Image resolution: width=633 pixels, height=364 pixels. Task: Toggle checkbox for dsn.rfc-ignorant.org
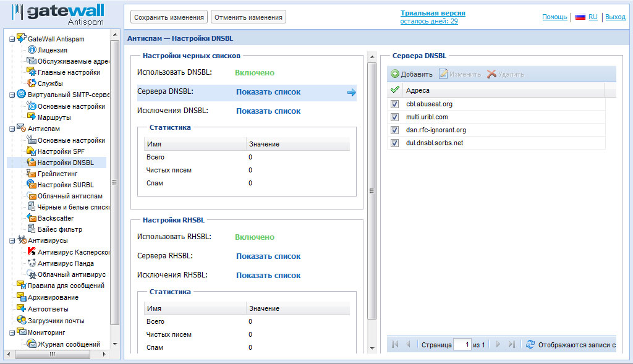tap(395, 130)
